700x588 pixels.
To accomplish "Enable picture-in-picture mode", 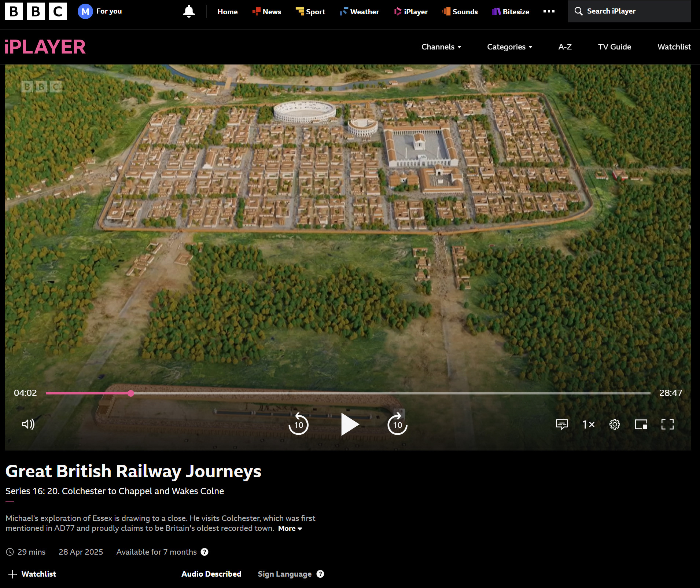I will click(641, 425).
